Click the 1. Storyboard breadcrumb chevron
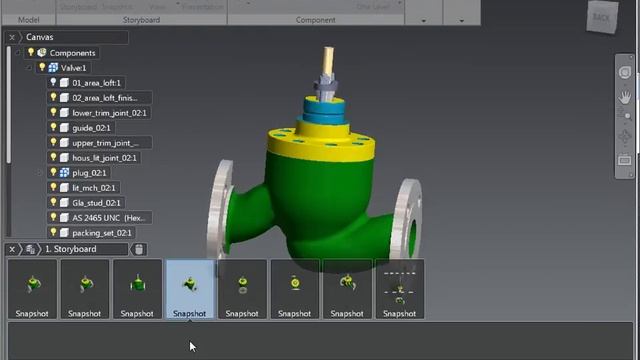The width and height of the screenshot is (640, 360). (x=40, y=249)
